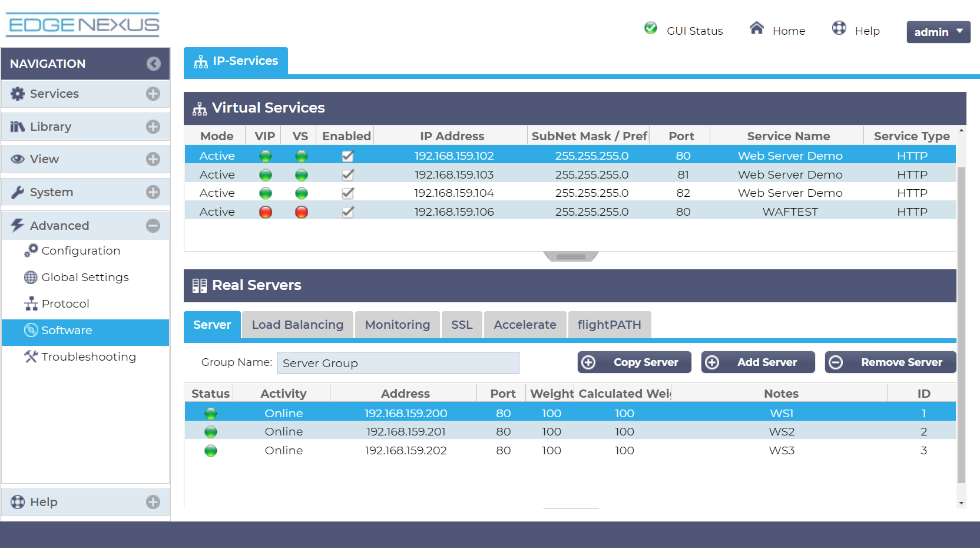Expand the System section plus button

153,192
